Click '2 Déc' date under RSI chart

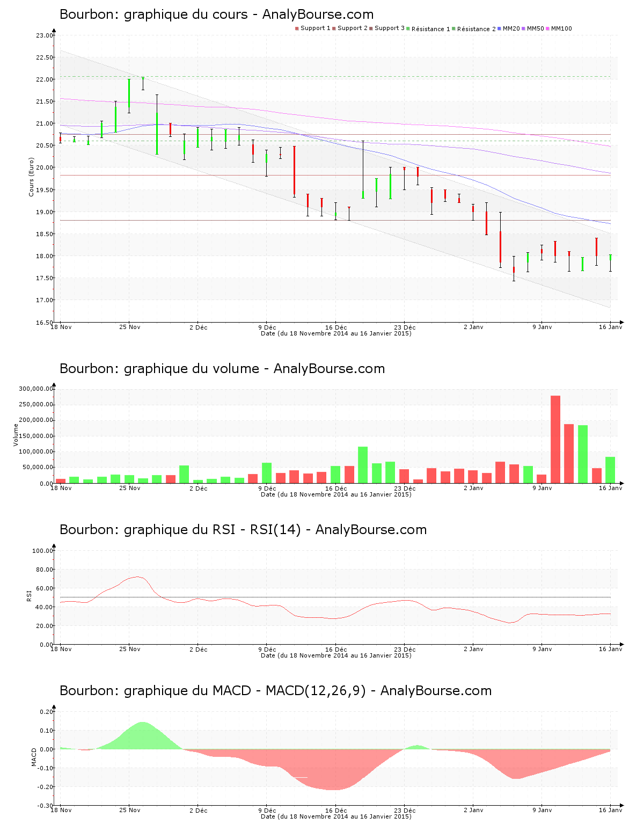[x=199, y=649]
